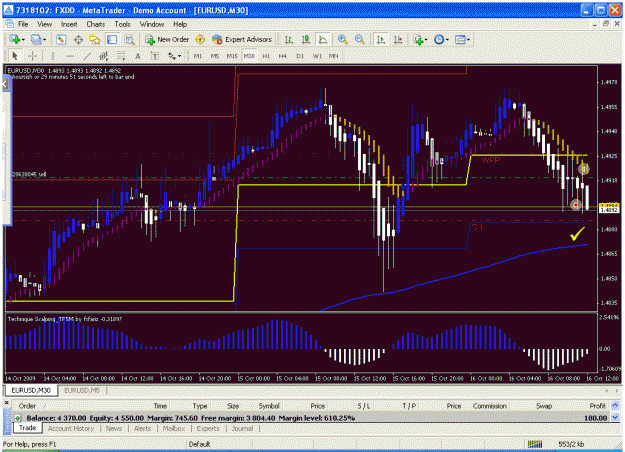The height and width of the screenshot is (452, 625).
Task: Open the File menu
Action: pyautogui.click(x=23, y=24)
